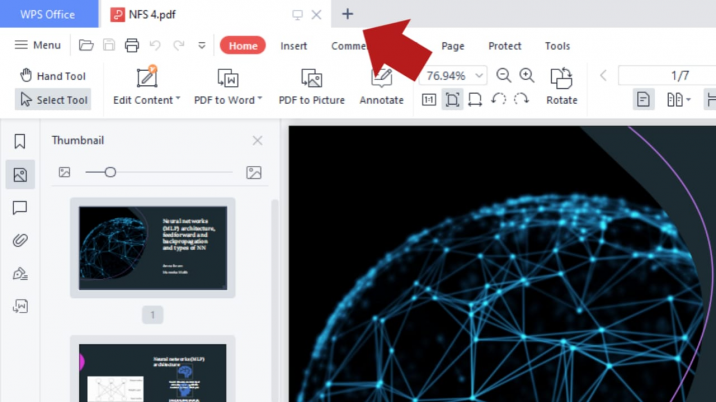Screen dimensions: 716x402
Task: Click the Zoom Out magnifier icon
Action: coord(504,75)
